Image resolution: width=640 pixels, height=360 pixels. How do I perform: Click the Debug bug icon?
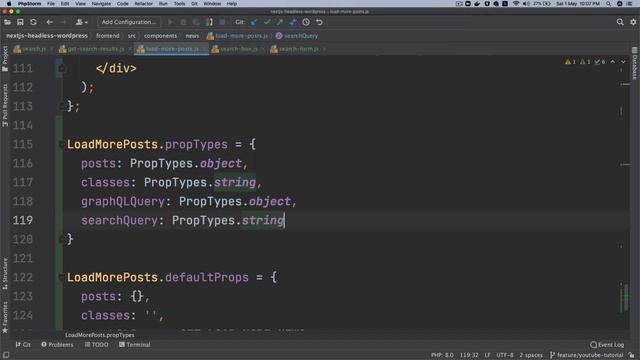click(183, 22)
